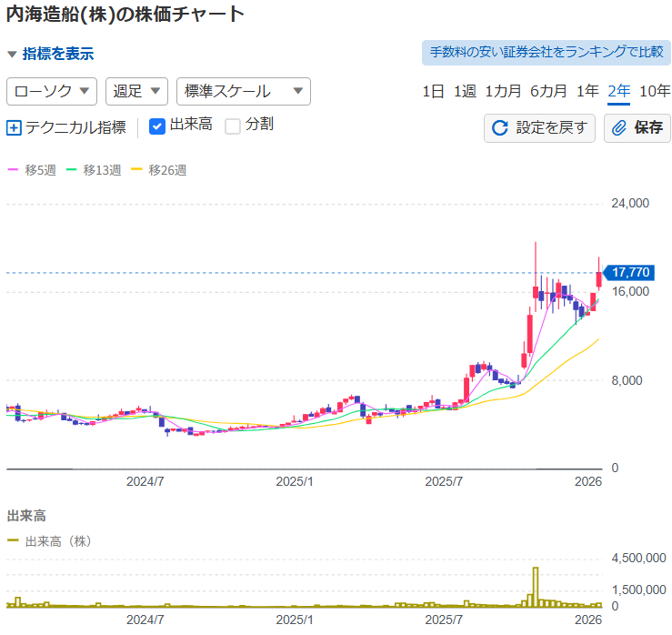Click the paperclip icon in 保存 button
672x635 pixels.
(x=619, y=127)
